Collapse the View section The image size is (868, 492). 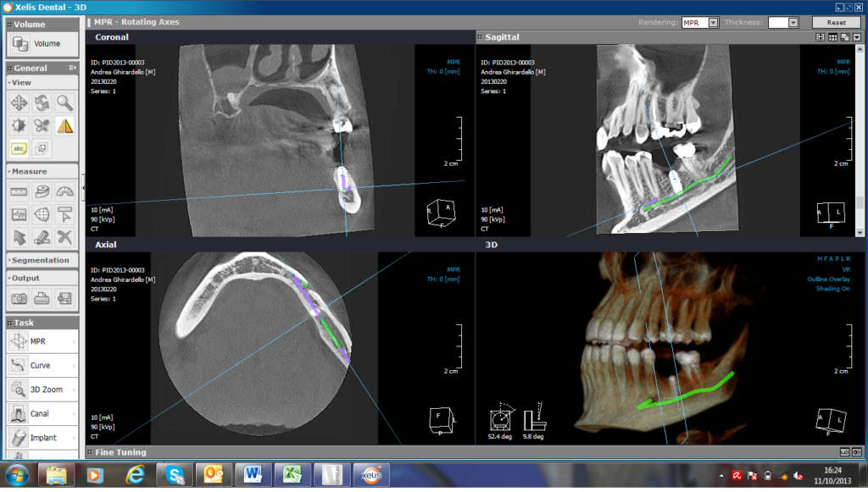coord(10,83)
